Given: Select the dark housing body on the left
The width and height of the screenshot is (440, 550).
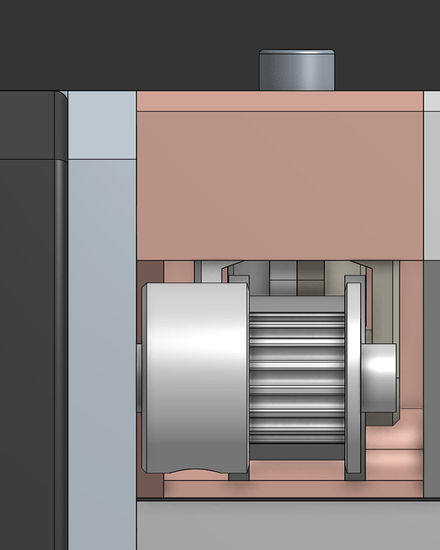Looking at the screenshot, I should [33, 320].
